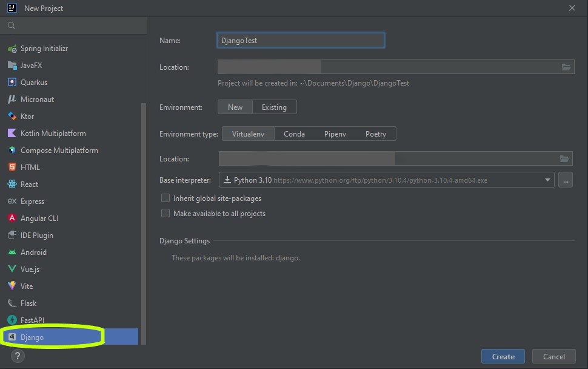Choose Pipenv environment type
Screen dimensions: 588x369
tap(335, 134)
